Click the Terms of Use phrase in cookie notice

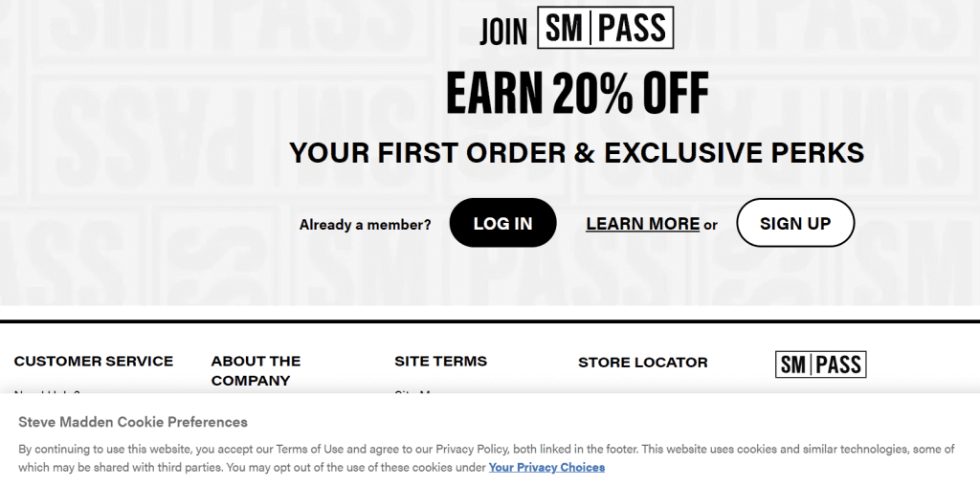tap(309, 449)
